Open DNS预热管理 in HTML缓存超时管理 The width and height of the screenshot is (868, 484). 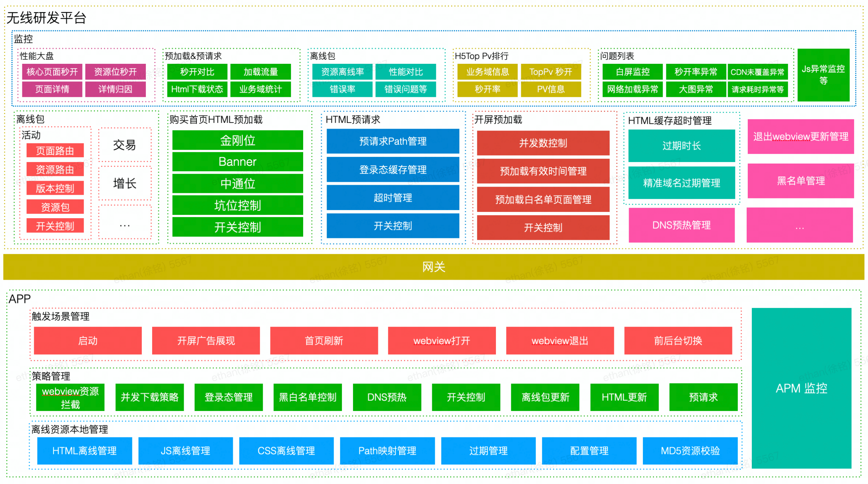[681, 225]
